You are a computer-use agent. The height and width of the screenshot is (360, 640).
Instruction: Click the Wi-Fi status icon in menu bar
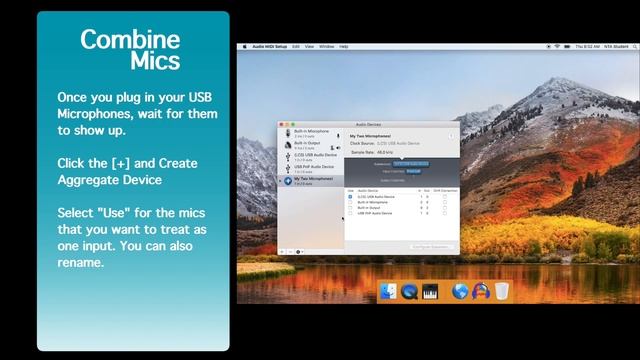[x=557, y=47]
